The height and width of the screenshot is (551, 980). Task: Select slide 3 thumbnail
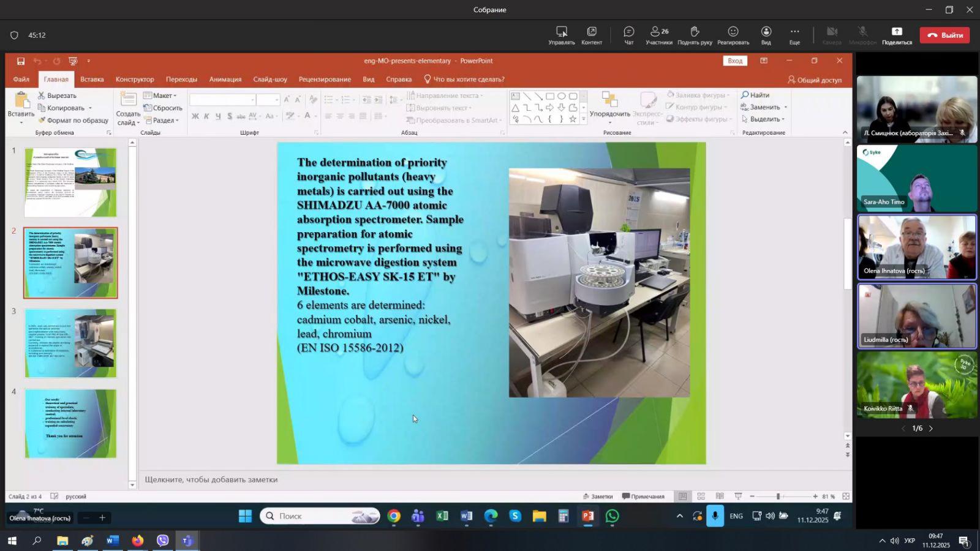(70, 343)
